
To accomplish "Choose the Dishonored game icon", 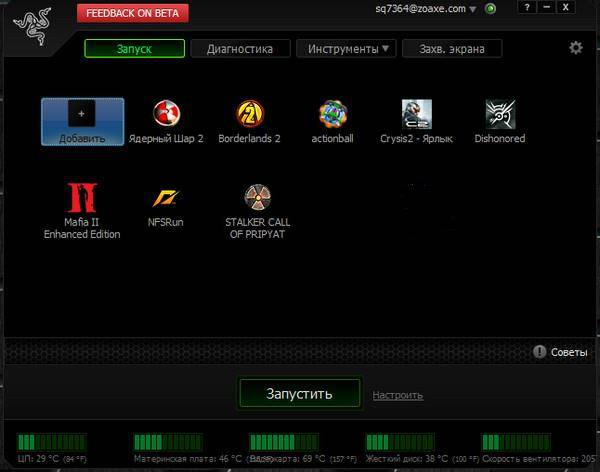I will 499,114.
